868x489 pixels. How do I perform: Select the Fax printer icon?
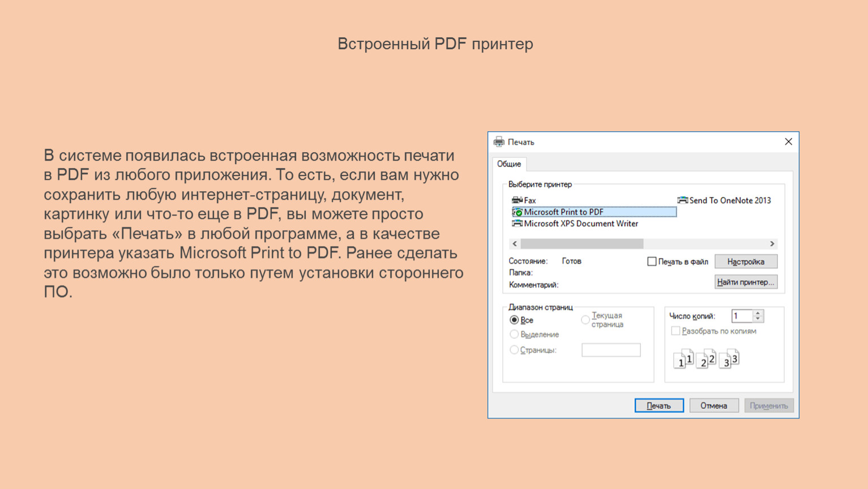[517, 200]
